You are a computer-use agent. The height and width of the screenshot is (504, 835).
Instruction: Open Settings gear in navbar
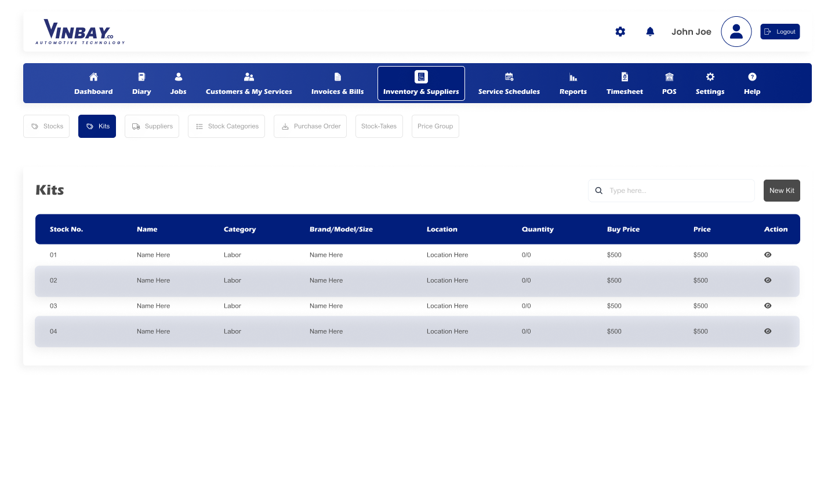pos(710,77)
